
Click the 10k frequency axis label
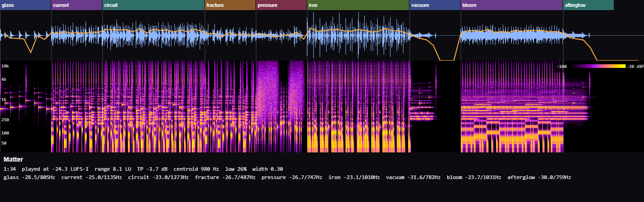pos(5,66)
